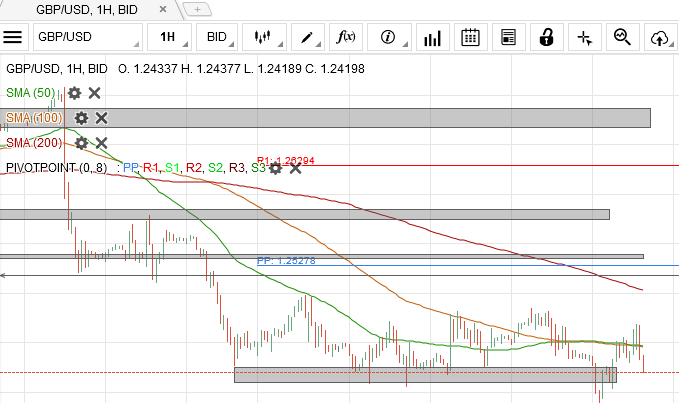Select the lowest gray support zone rectangle

425,375
